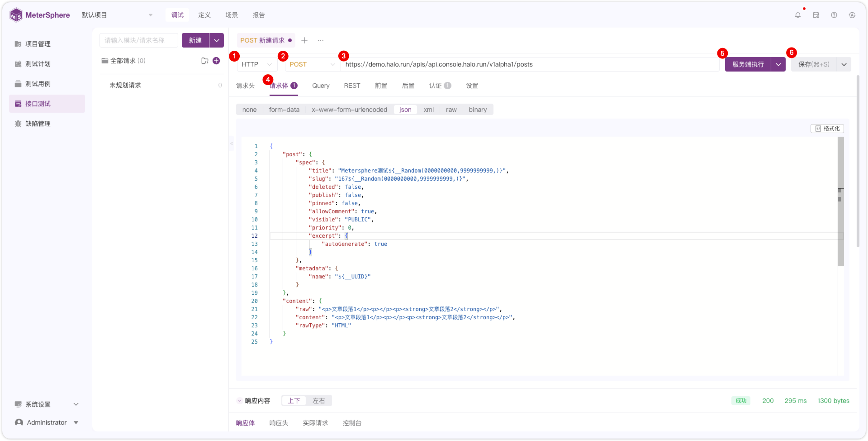Open the help question mark icon
This screenshot has height=441, width=868.
(x=834, y=15)
